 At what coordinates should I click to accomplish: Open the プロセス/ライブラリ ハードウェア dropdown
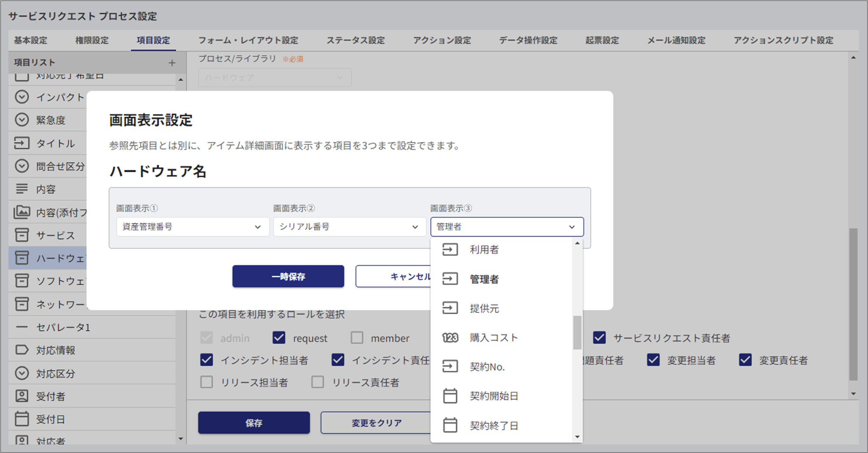tap(275, 77)
